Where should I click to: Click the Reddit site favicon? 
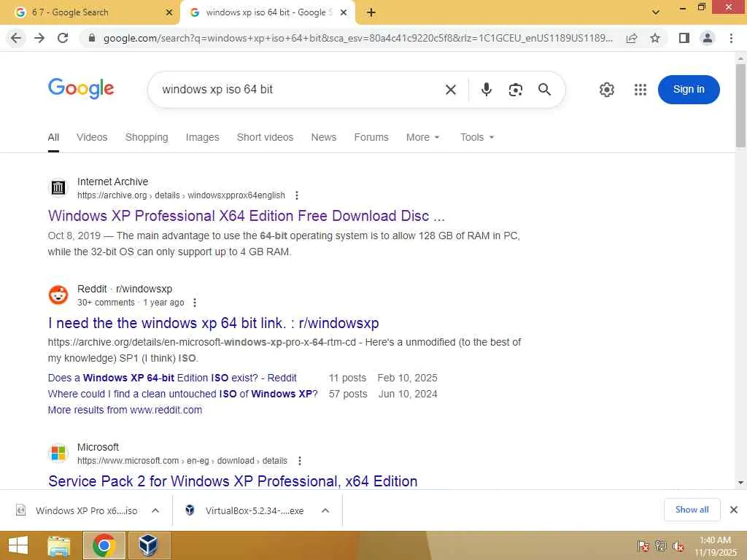click(x=58, y=295)
